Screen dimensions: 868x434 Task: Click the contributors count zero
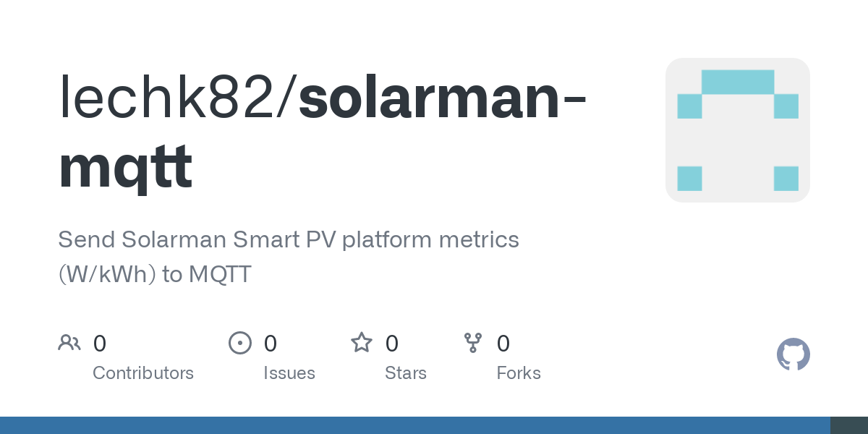(100, 344)
